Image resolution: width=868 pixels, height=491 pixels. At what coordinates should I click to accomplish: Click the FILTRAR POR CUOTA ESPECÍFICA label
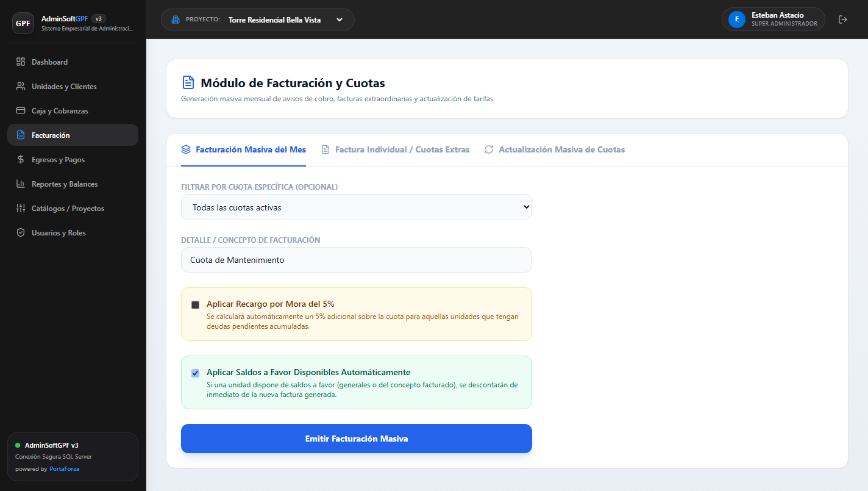tap(260, 187)
